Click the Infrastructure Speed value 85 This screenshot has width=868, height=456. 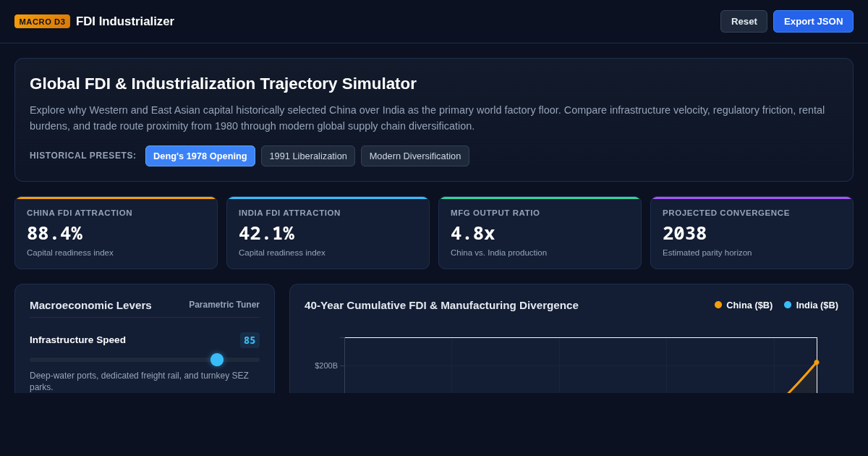click(250, 340)
